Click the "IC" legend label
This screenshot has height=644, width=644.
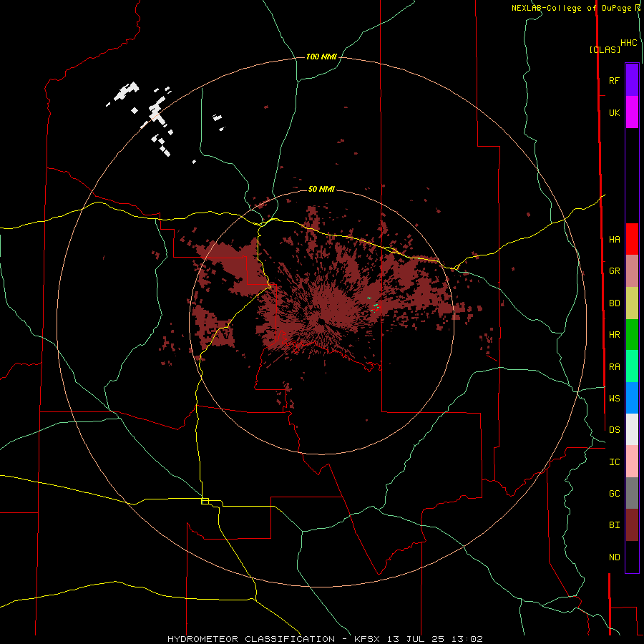(x=614, y=462)
